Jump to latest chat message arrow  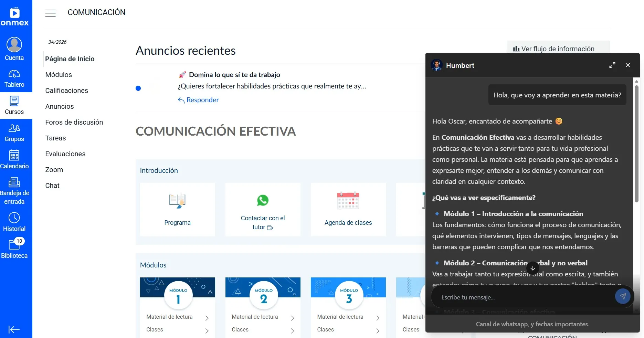[x=532, y=268]
